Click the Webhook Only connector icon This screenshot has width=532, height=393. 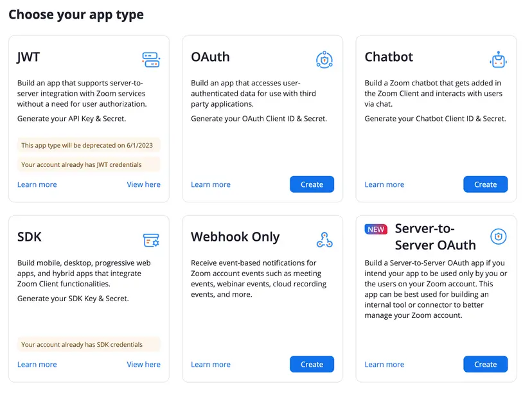[324, 239]
